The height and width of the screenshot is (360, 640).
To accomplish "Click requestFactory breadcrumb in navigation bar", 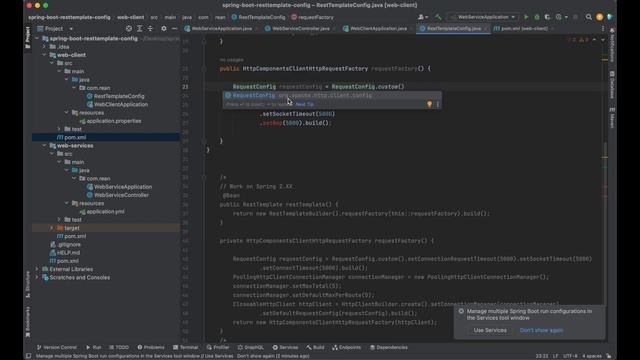I will pyautogui.click(x=312, y=17).
